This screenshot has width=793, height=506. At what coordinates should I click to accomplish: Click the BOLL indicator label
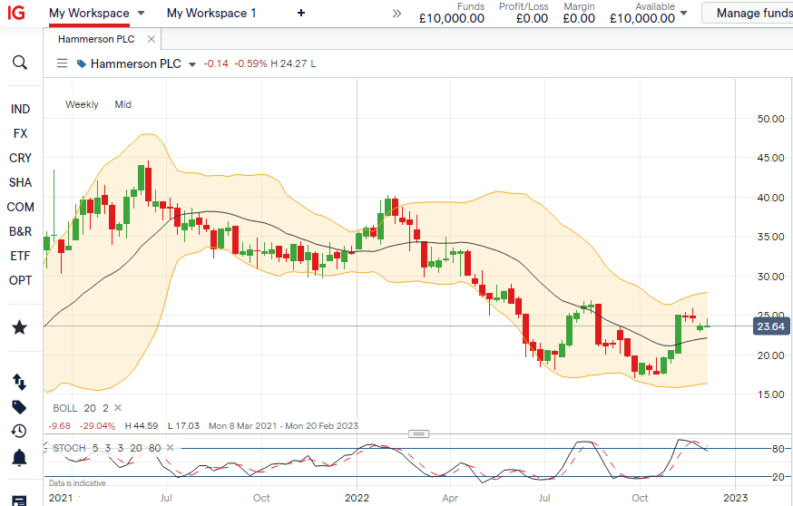[x=65, y=408]
